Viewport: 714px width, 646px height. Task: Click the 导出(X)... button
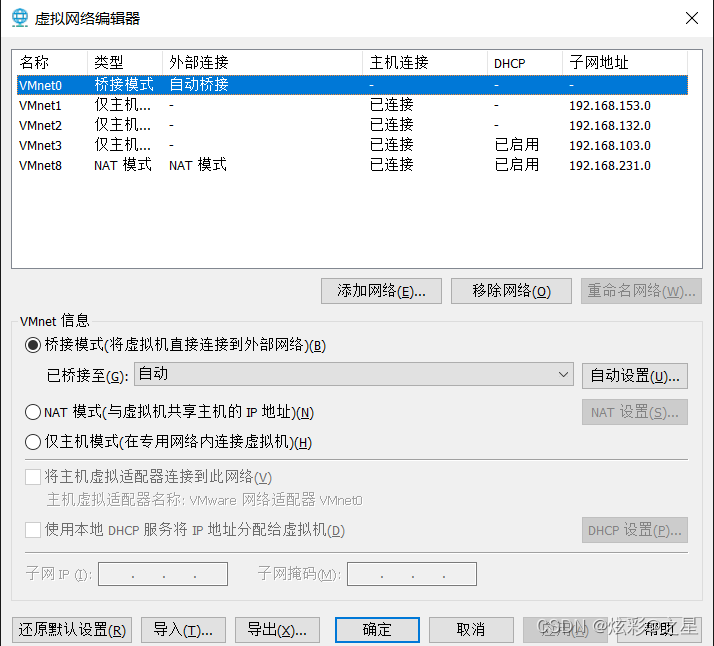pos(277,630)
